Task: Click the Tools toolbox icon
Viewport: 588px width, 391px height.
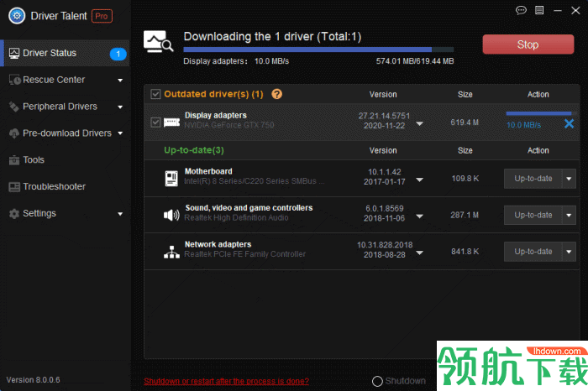Action: [14, 160]
